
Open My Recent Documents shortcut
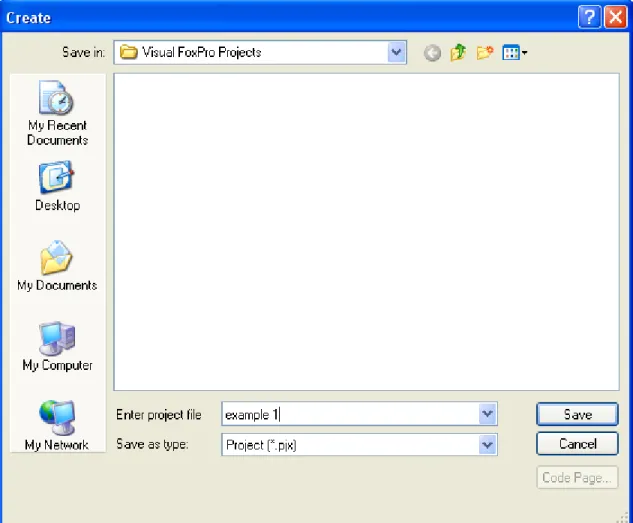[57, 113]
